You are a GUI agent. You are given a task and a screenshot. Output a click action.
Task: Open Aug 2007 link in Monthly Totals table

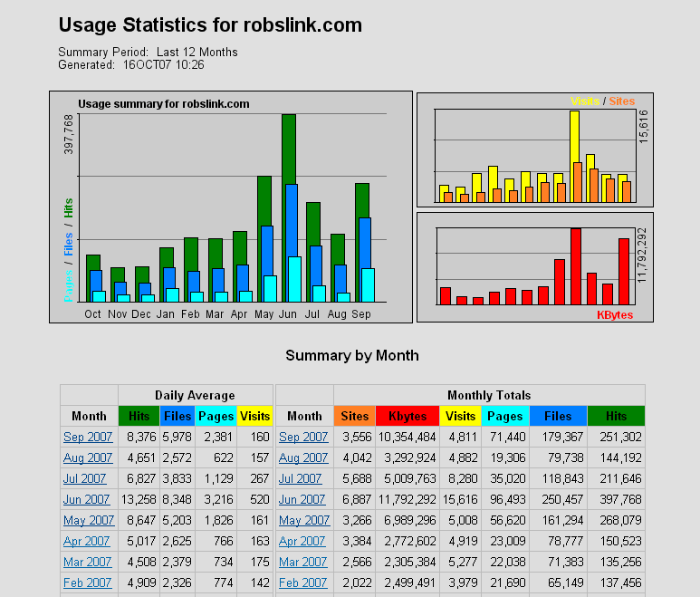[303, 457]
